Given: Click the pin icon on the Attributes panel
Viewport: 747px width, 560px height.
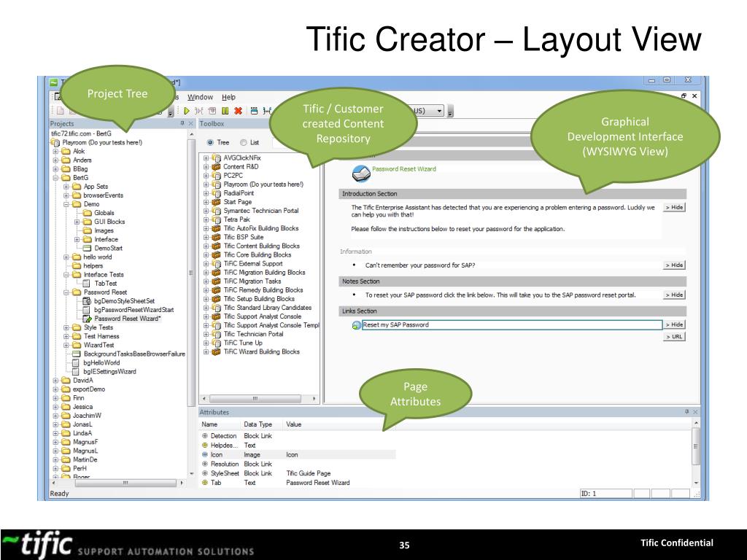Looking at the screenshot, I should pos(687,411).
